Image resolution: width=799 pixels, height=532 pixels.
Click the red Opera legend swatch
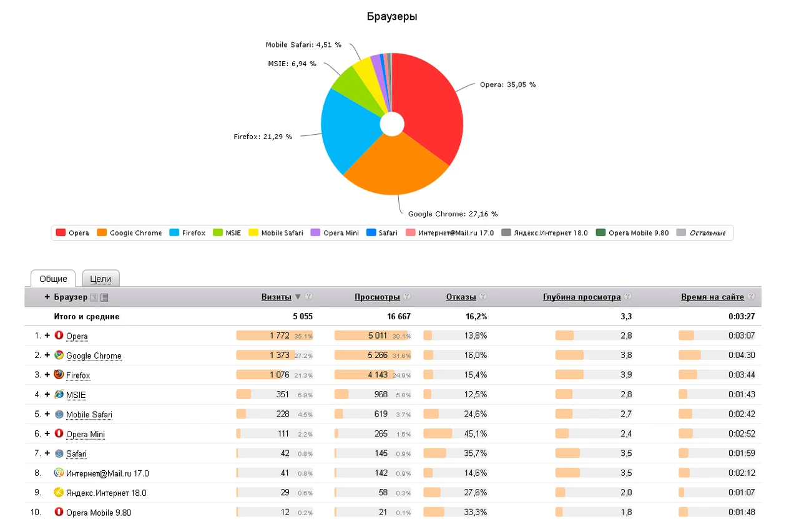tap(61, 233)
